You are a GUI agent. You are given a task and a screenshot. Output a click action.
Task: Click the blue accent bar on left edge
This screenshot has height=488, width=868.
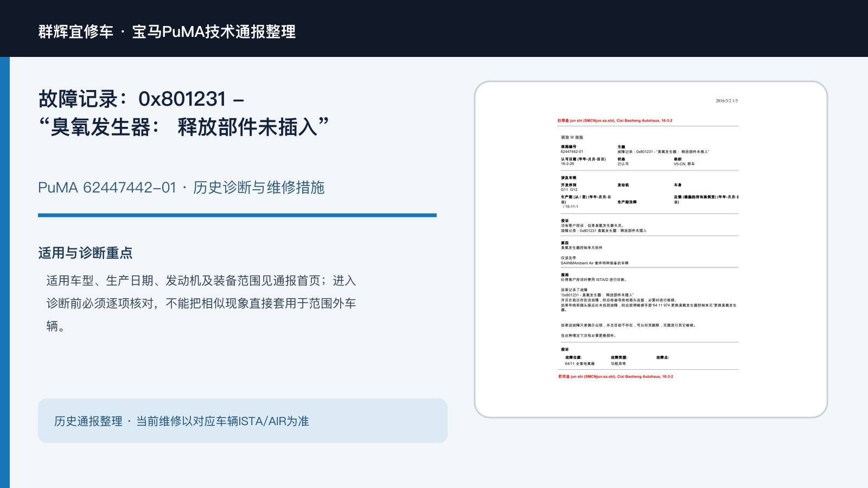[x=5, y=272]
